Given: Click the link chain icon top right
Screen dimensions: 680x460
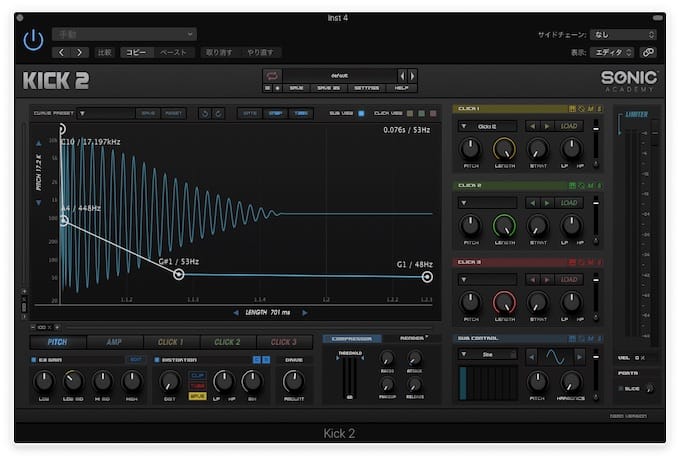Looking at the screenshot, I should point(648,52).
